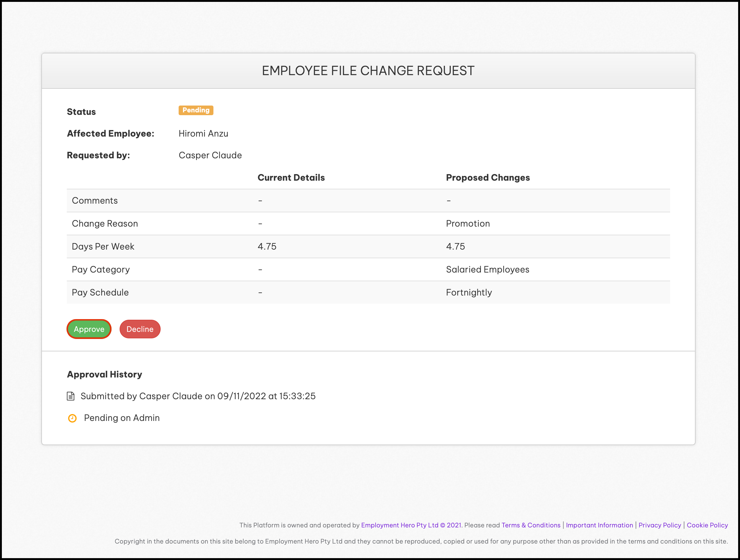This screenshot has height=560, width=740.
Task: Click the Current Details column header
Action: pyautogui.click(x=291, y=178)
